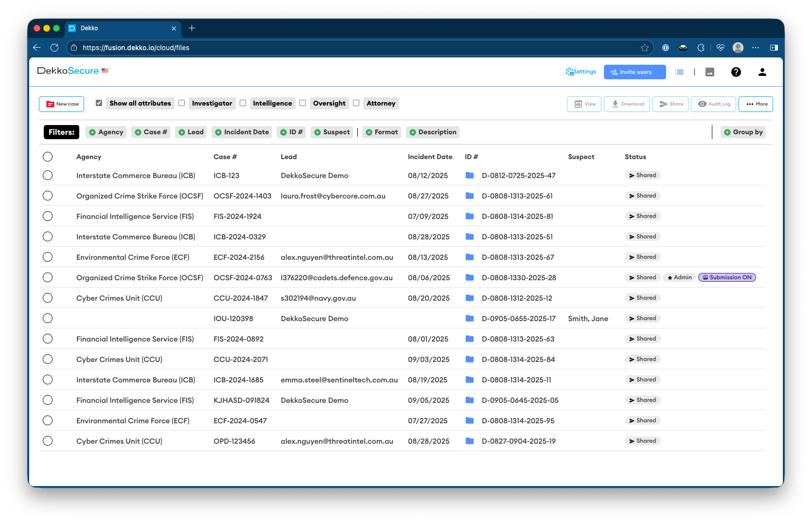Open the More actions menu
812x524 pixels.
[756, 104]
